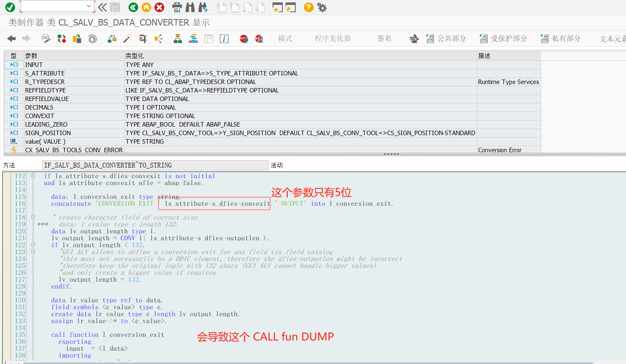Click the Create New Session icon

[x=277, y=7]
